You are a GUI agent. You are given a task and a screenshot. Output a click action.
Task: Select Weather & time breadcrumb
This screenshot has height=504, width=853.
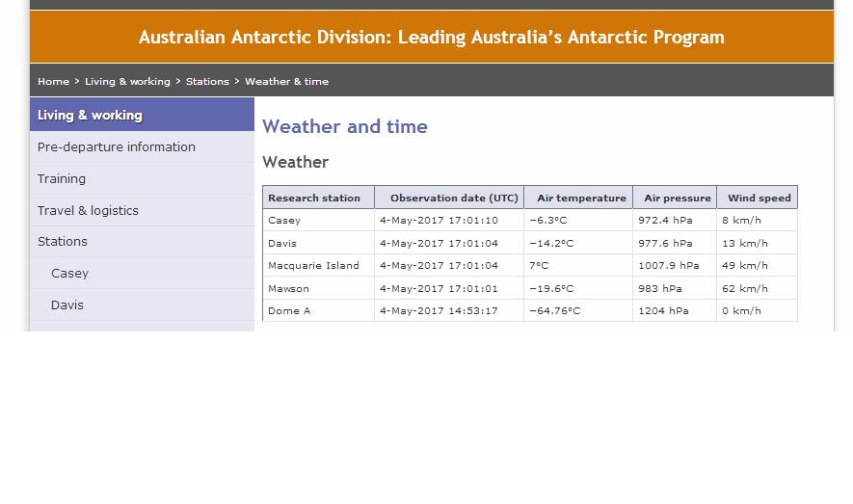click(286, 82)
